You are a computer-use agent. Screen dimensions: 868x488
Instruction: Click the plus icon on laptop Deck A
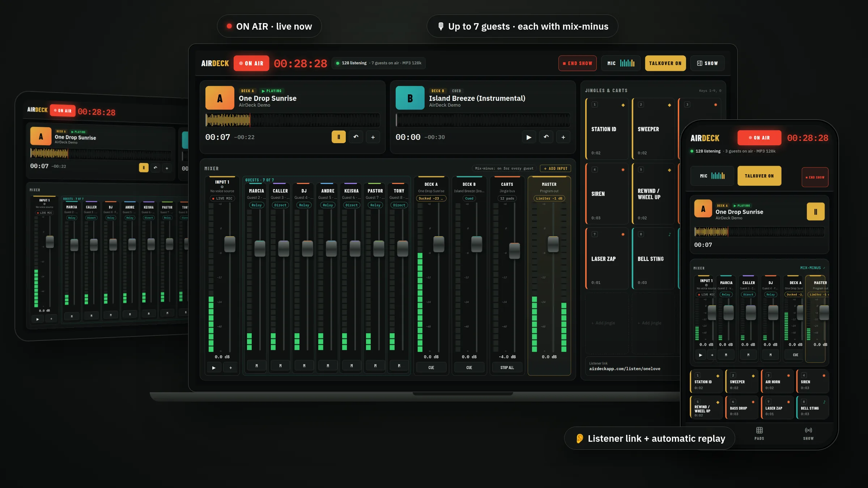coord(373,137)
